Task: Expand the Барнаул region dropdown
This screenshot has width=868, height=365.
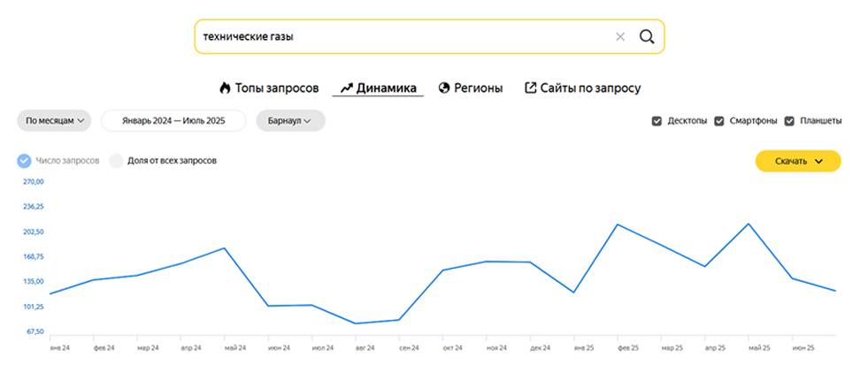Action: click(x=289, y=121)
